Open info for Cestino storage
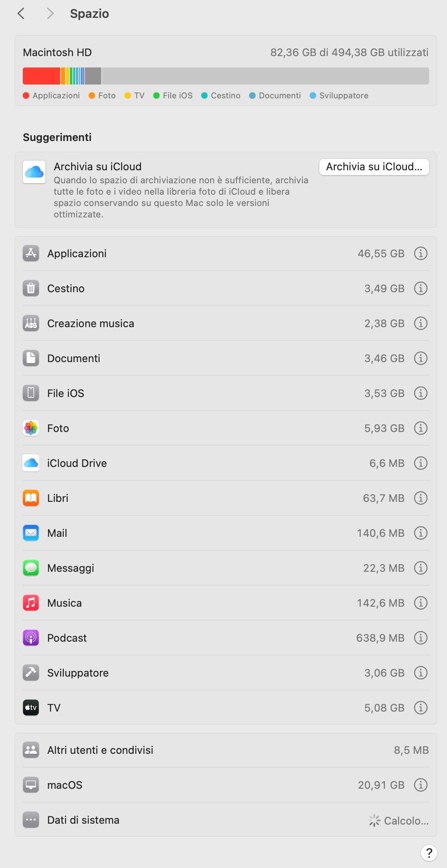This screenshot has height=868, width=447. coord(421,289)
